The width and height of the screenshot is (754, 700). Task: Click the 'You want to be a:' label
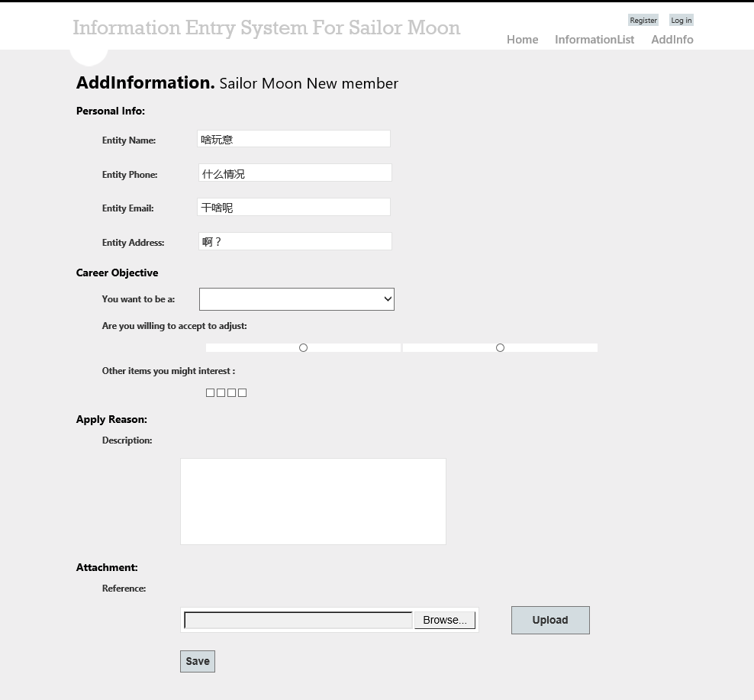click(x=138, y=299)
